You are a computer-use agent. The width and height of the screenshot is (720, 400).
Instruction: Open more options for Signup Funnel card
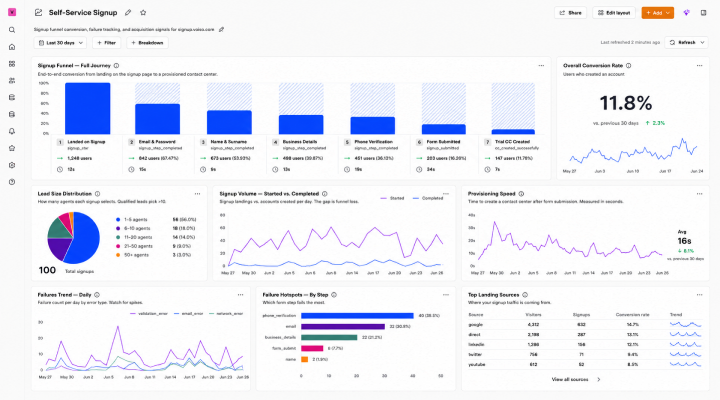[x=541, y=66]
